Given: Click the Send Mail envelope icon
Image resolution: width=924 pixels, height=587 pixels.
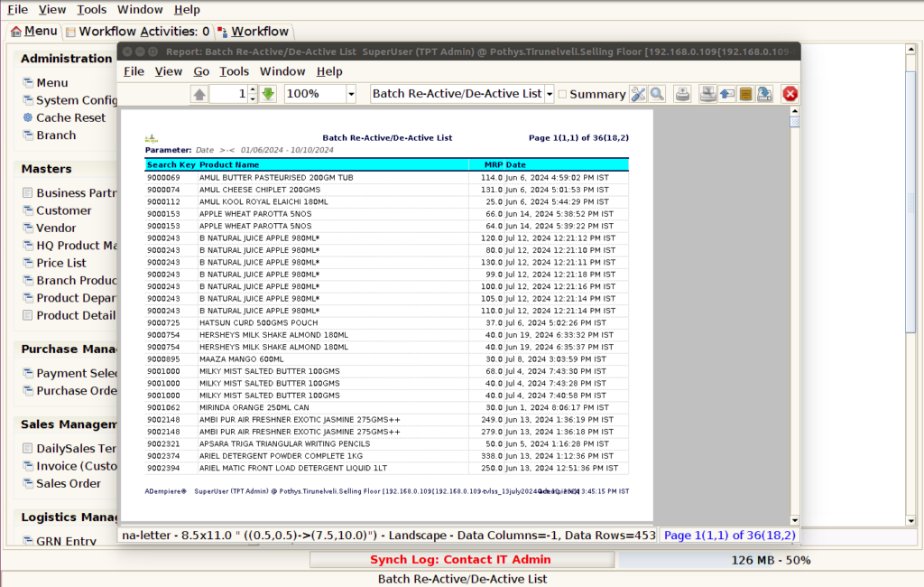Looking at the screenshot, I should (726, 95).
